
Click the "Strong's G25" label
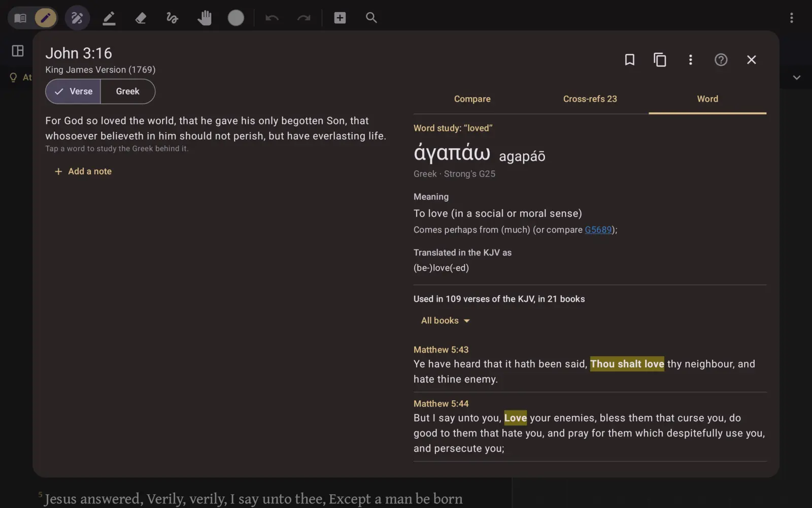(x=469, y=174)
